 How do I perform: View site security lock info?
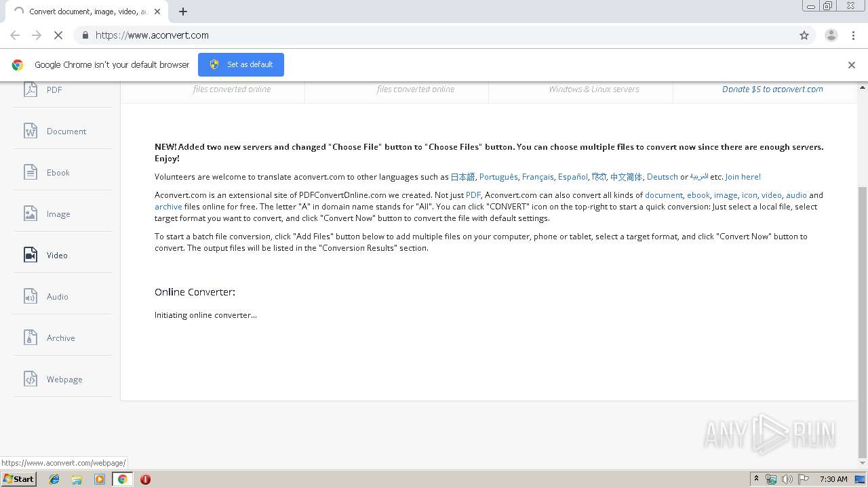(x=85, y=35)
